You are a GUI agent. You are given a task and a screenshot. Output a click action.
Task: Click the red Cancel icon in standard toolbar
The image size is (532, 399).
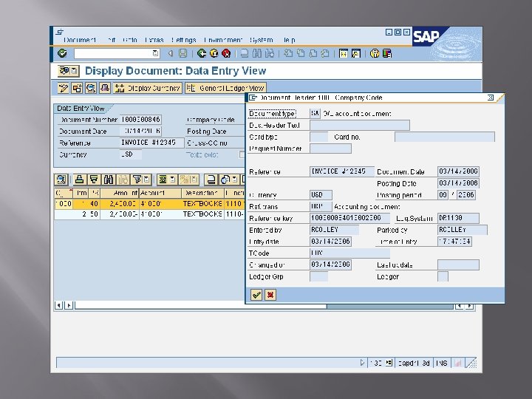(225, 53)
